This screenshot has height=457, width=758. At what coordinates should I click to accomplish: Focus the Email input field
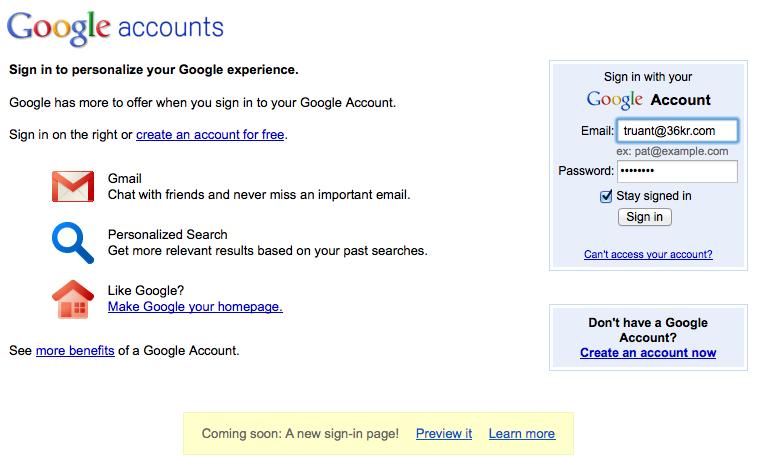(677, 131)
